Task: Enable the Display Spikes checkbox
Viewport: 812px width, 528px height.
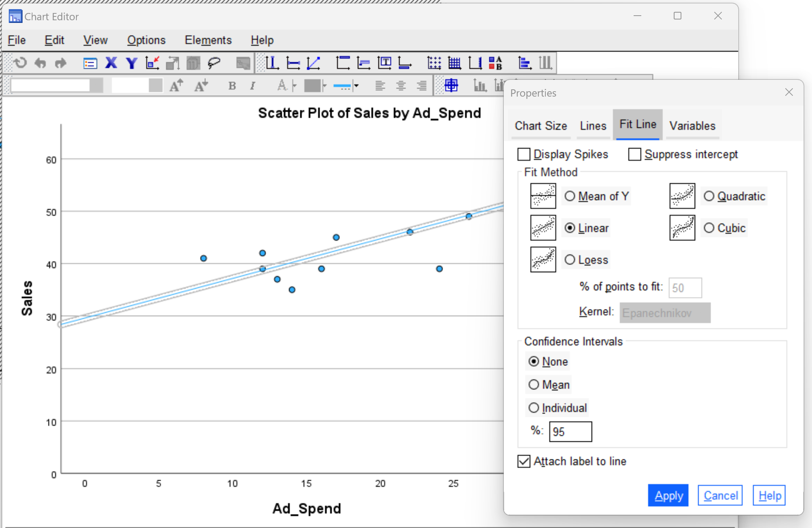Action: tap(524, 154)
